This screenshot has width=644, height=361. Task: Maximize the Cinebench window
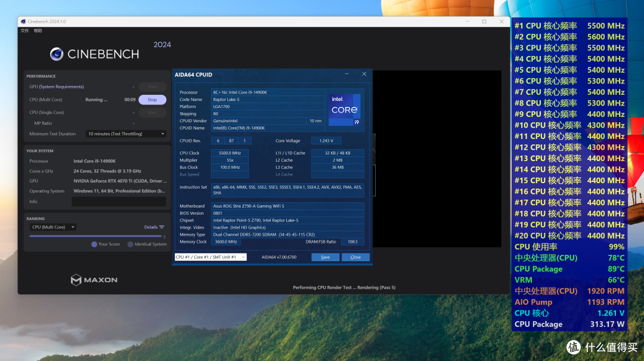pos(484,21)
